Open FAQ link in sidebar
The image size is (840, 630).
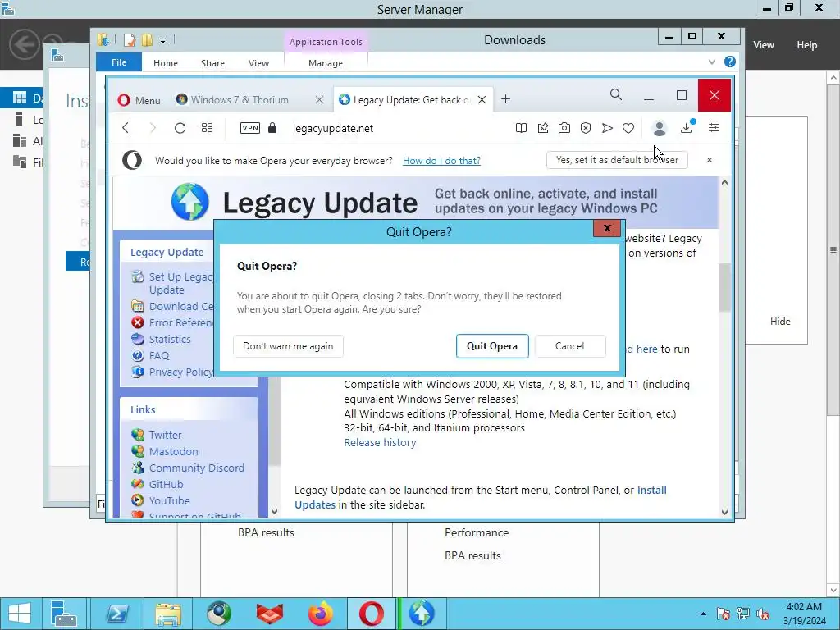(158, 356)
